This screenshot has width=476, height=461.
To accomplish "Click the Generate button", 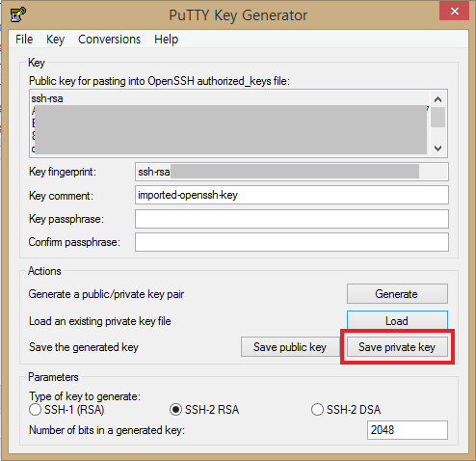I will (397, 293).
